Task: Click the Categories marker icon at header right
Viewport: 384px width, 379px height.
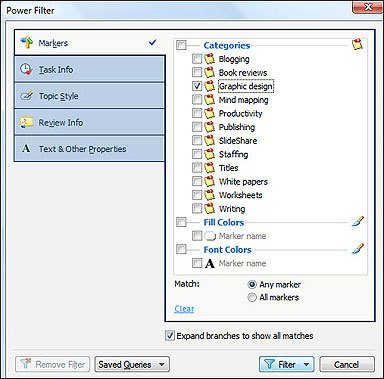Action: pos(357,44)
